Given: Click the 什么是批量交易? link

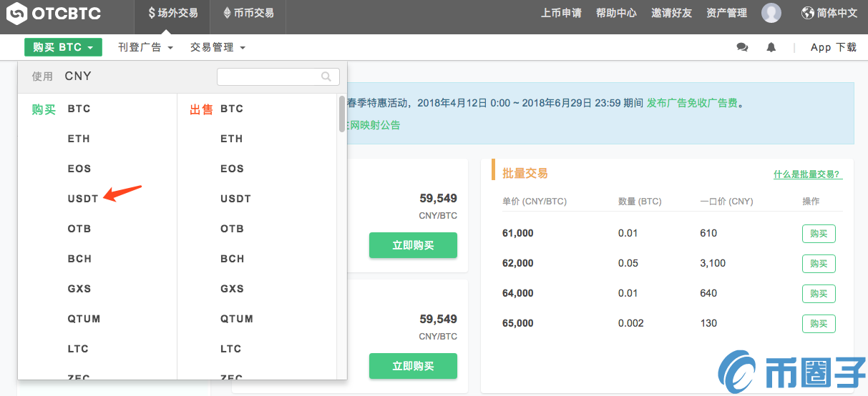Looking at the screenshot, I should 807,174.
